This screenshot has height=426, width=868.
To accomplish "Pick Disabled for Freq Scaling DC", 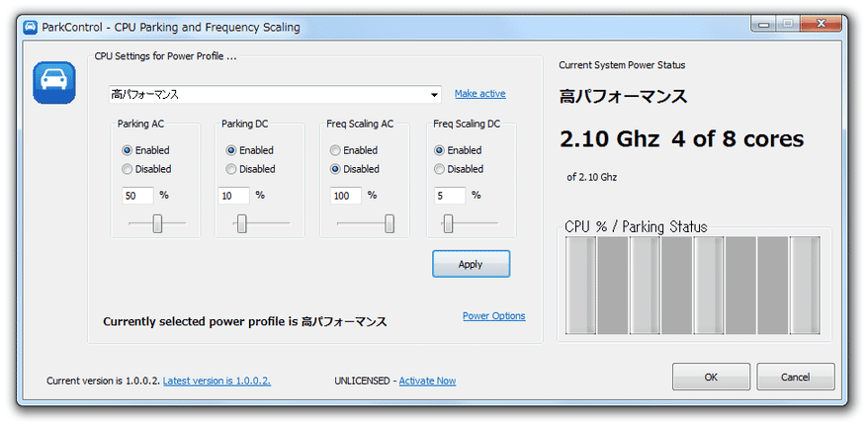I will coord(439,169).
